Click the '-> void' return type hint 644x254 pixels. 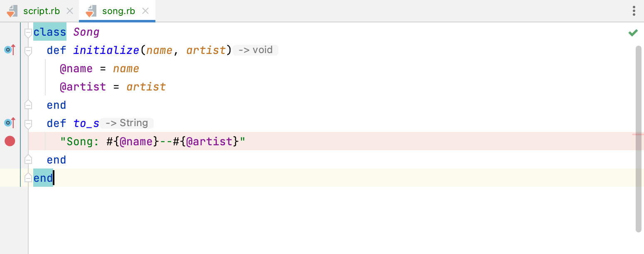255,50
